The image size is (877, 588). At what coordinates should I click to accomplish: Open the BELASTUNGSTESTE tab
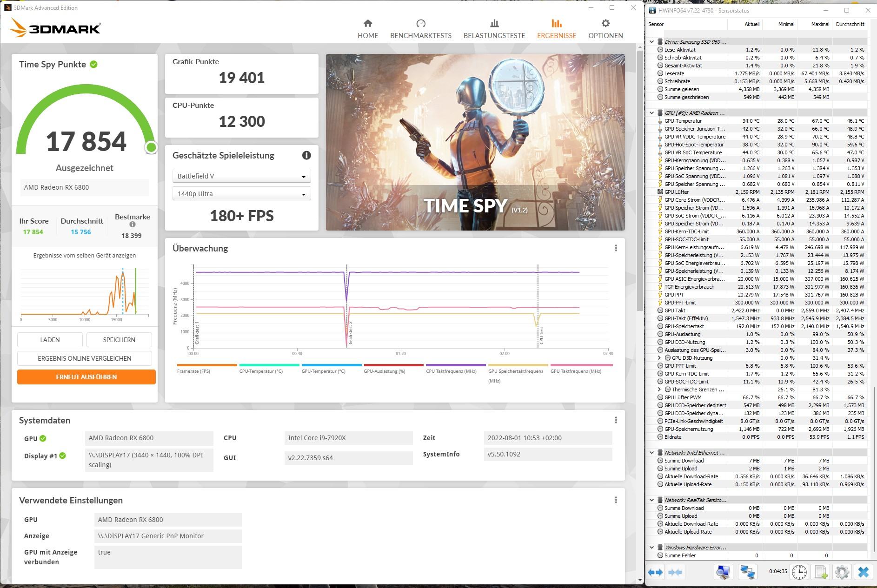(x=494, y=29)
